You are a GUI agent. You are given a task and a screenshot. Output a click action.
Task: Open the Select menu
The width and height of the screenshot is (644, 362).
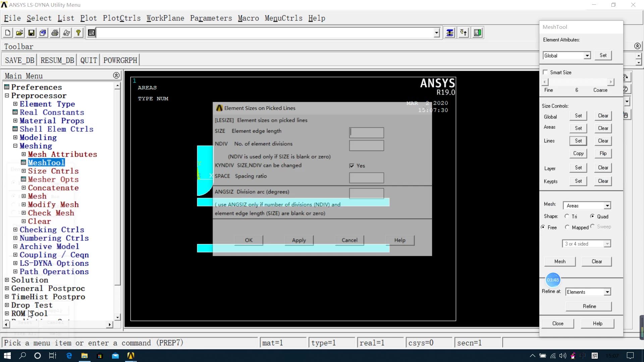39,18
